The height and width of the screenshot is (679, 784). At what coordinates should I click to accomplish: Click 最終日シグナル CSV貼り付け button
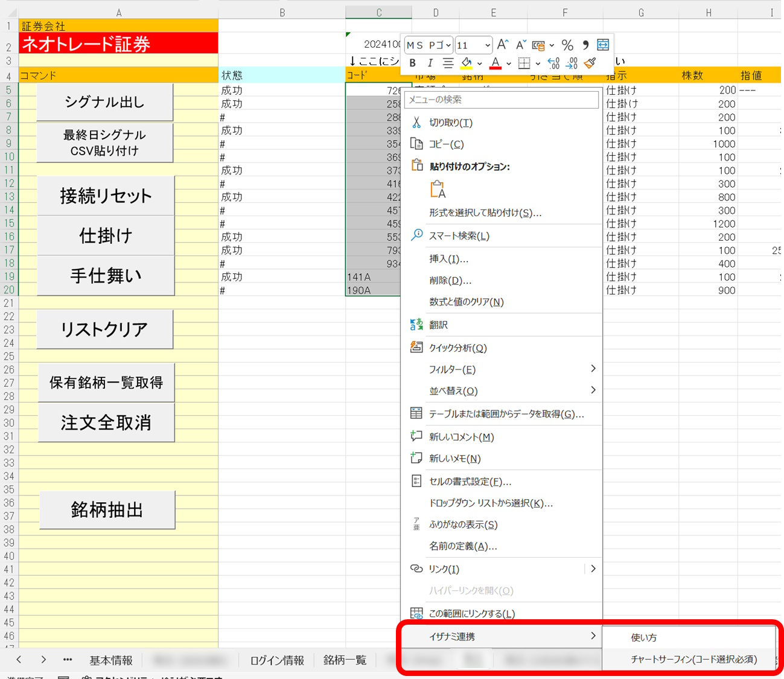pyautogui.click(x=105, y=143)
